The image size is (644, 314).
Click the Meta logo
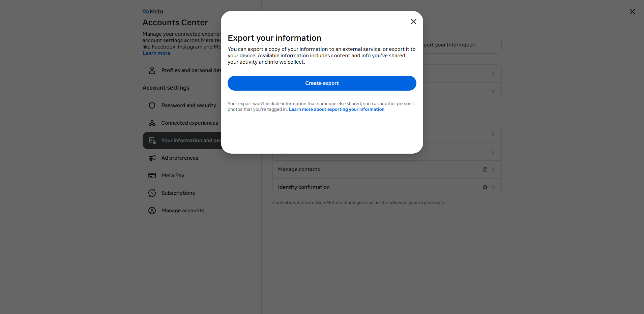153,11
